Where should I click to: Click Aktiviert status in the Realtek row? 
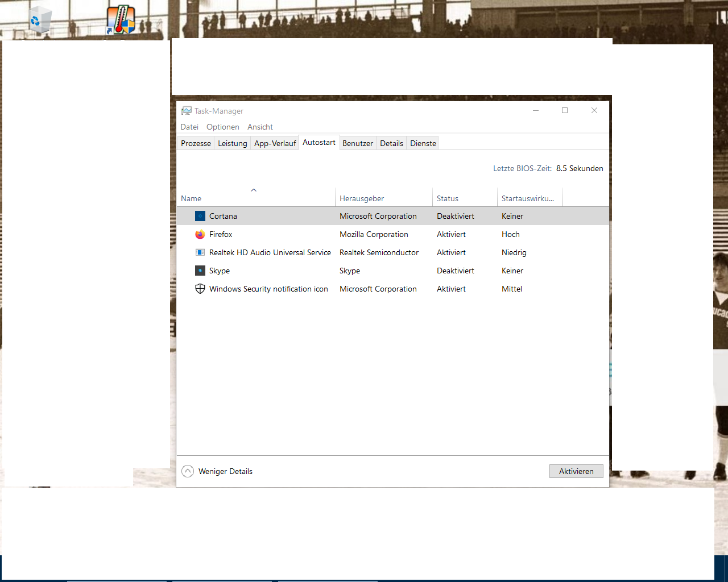pyautogui.click(x=451, y=252)
